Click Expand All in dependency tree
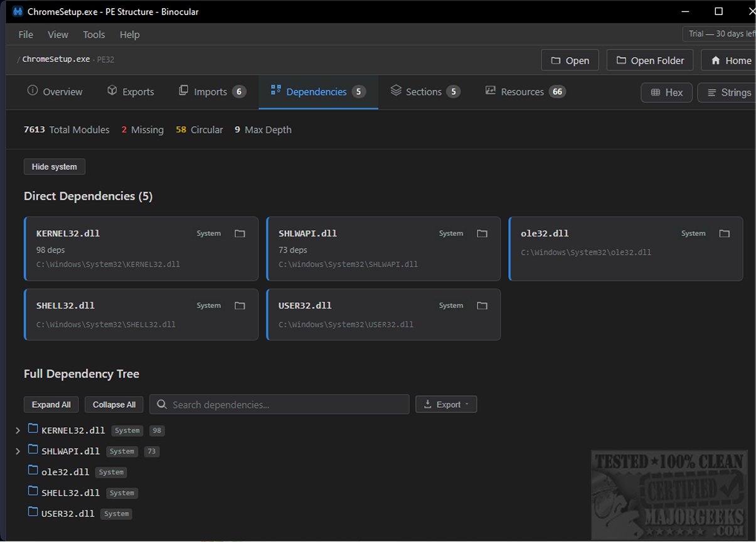This screenshot has height=542, width=756. 51,405
